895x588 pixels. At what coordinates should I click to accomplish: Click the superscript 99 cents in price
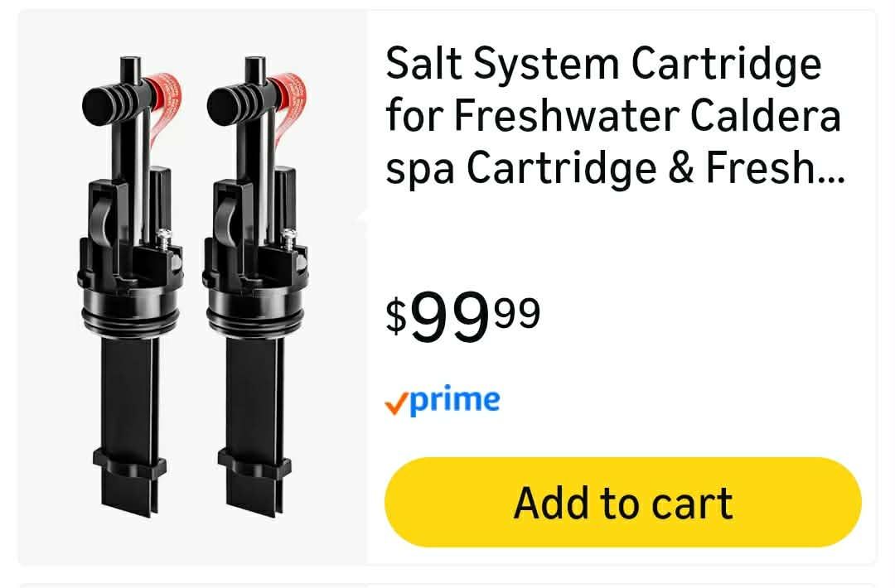click(517, 312)
